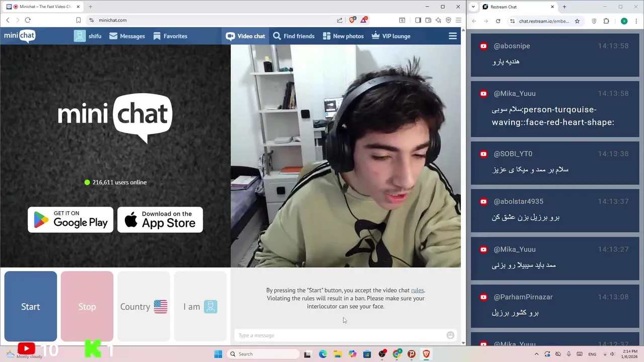Select the Restream Chat tab
The width and height of the screenshot is (644, 362).
(x=518, y=7)
